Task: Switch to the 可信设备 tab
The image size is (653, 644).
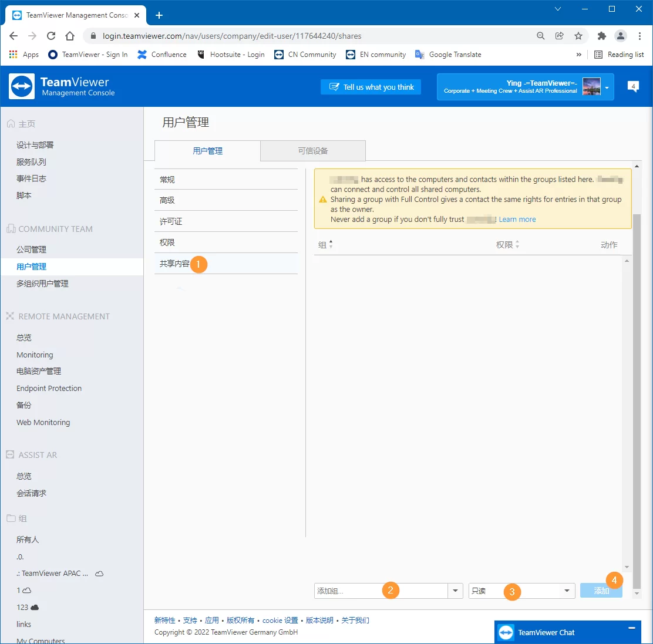Action: [312, 151]
